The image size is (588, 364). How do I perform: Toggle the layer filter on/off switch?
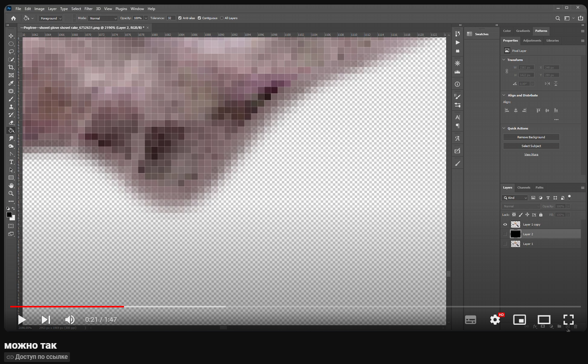pyautogui.click(x=569, y=197)
